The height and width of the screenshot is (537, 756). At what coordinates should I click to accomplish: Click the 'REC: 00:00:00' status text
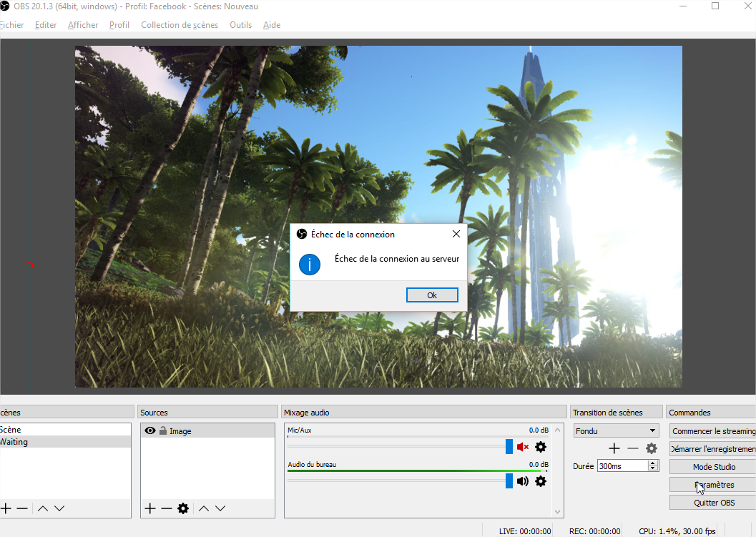[595, 531]
